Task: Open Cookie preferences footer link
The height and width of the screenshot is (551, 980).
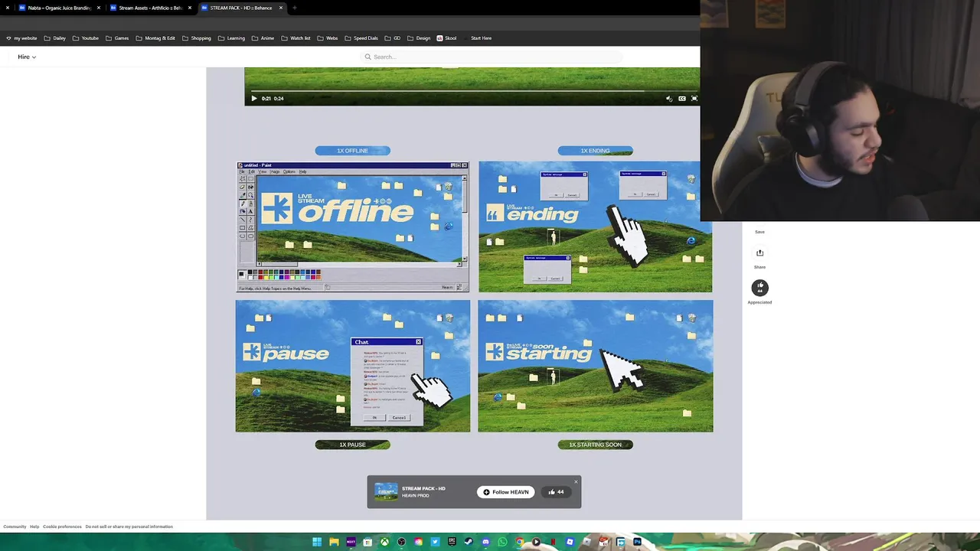Action: pos(62,527)
